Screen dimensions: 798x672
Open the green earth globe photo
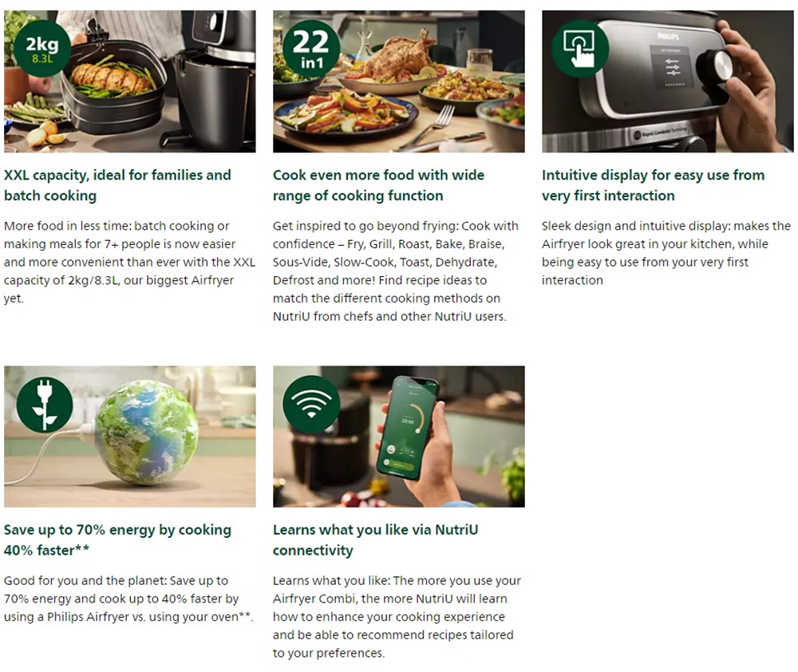click(130, 437)
